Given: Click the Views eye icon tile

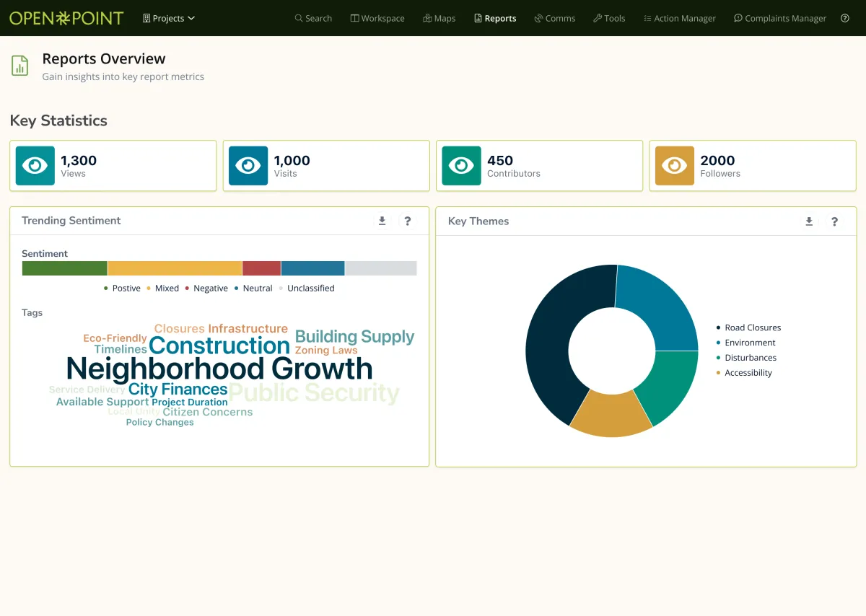Looking at the screenshot, I should point(35,166).
